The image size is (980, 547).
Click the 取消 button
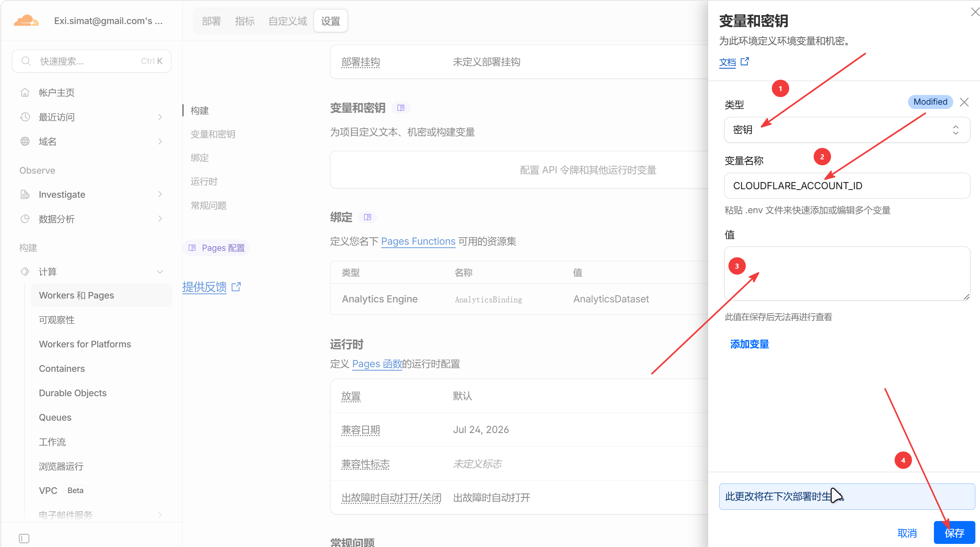(x=907, y=533)
